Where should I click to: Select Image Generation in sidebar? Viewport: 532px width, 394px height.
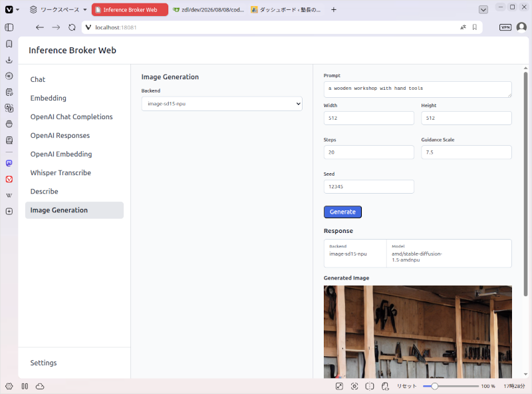(x=74, y=210)
